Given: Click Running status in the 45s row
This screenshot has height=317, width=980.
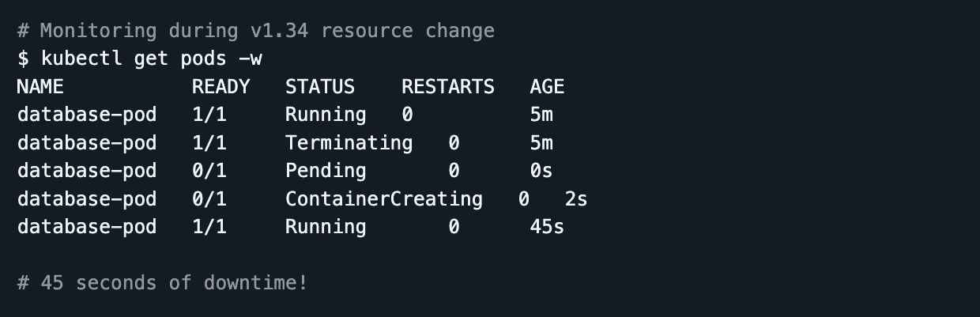Looking at the screenshot, I should point(326,228).
